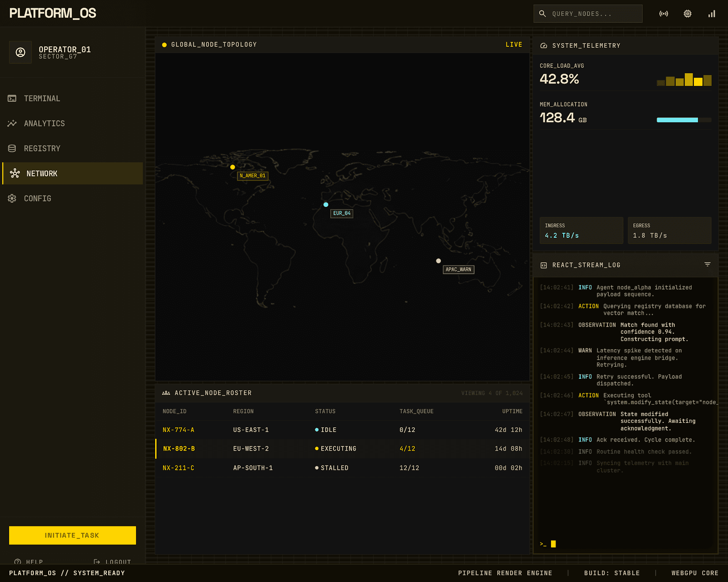Click the OPERATOR_01 avatar icon
This screenshot has height=582, width=728.
[x=20, y=52]
